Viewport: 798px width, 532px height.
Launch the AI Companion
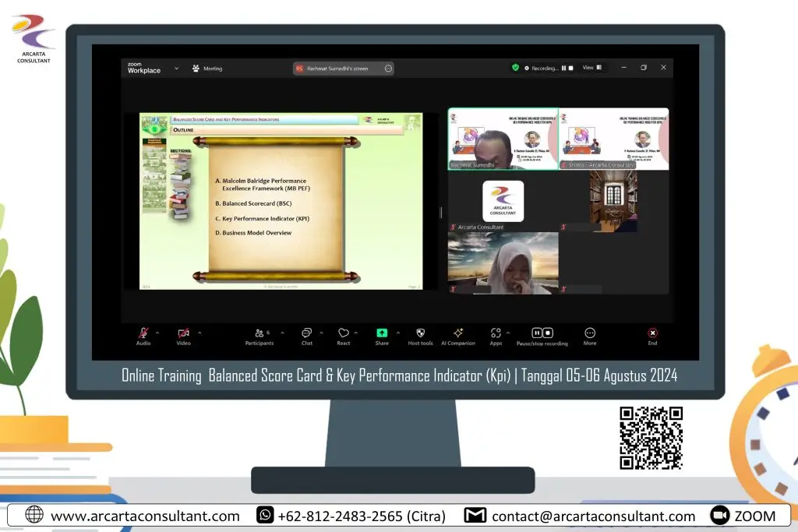tap(458, 333)
